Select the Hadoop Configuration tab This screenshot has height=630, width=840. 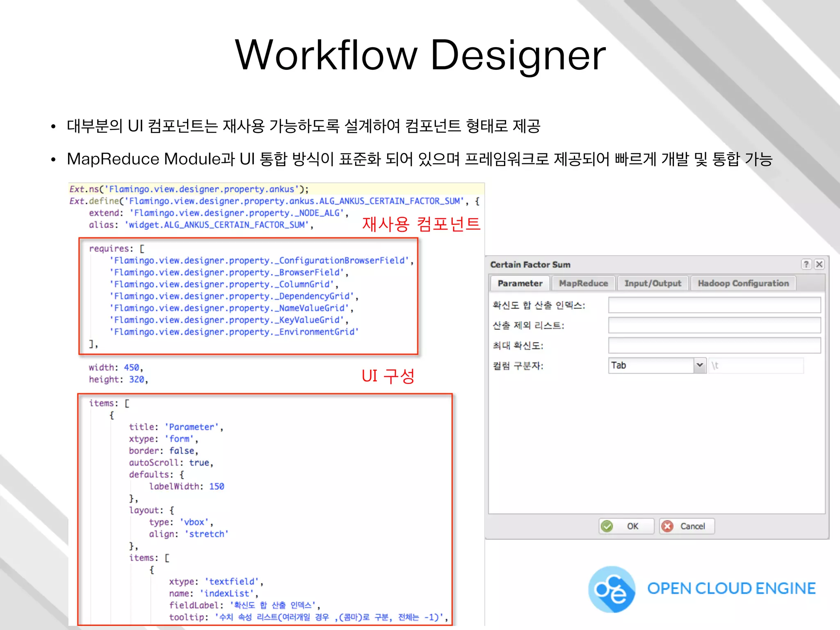(743, 283)
